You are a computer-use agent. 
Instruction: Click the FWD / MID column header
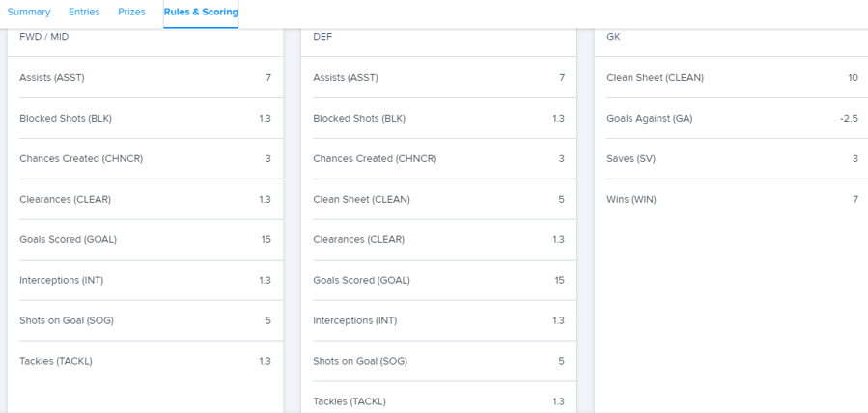44,37
